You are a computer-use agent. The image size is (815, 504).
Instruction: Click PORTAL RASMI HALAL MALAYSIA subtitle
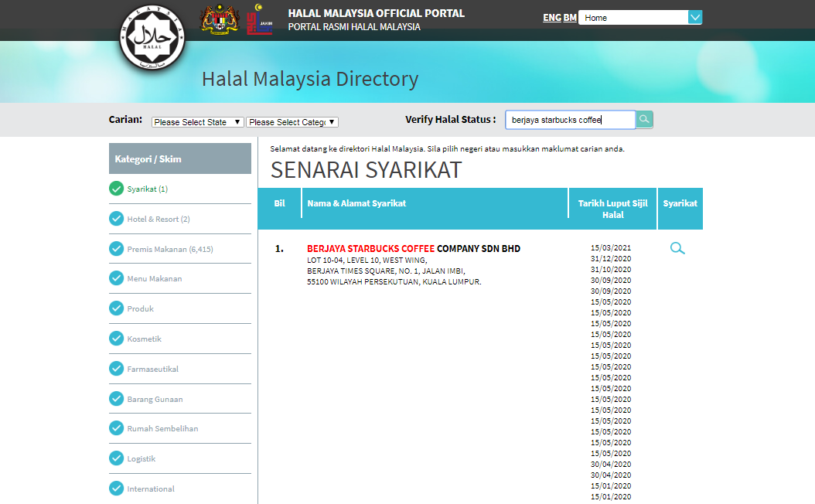354,27
